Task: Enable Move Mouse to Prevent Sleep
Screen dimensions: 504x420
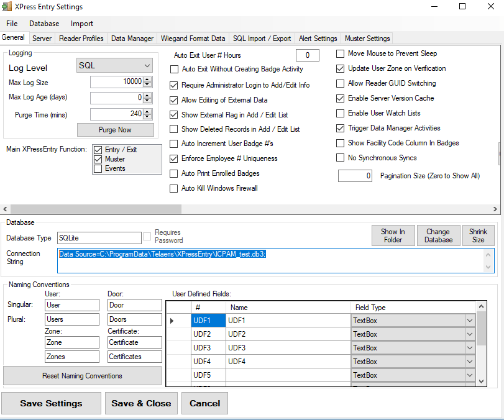Action: (340, 53)
